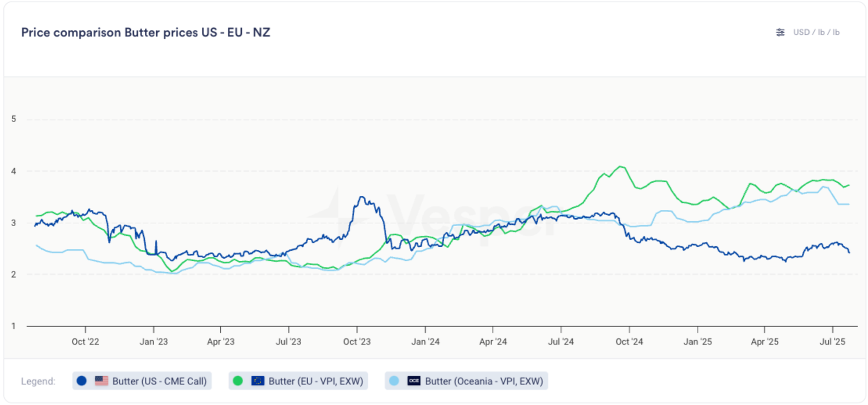The width and height of the screenshot is (868, 405).
Task: Click the EU flag icon in legend
Action: pos(258,381)
